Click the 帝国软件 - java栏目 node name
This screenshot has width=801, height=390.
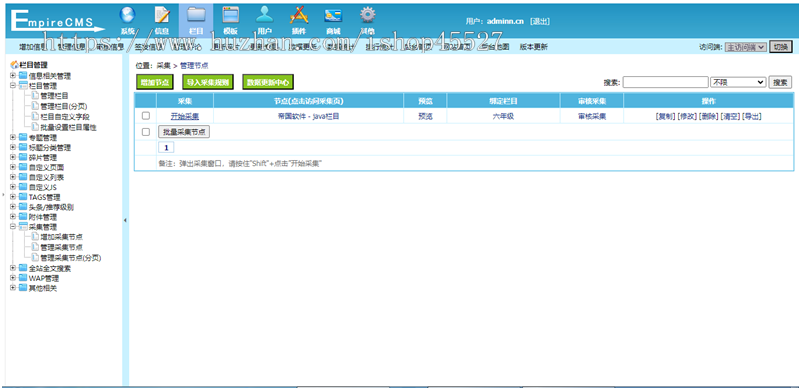[x=309, y=117]
